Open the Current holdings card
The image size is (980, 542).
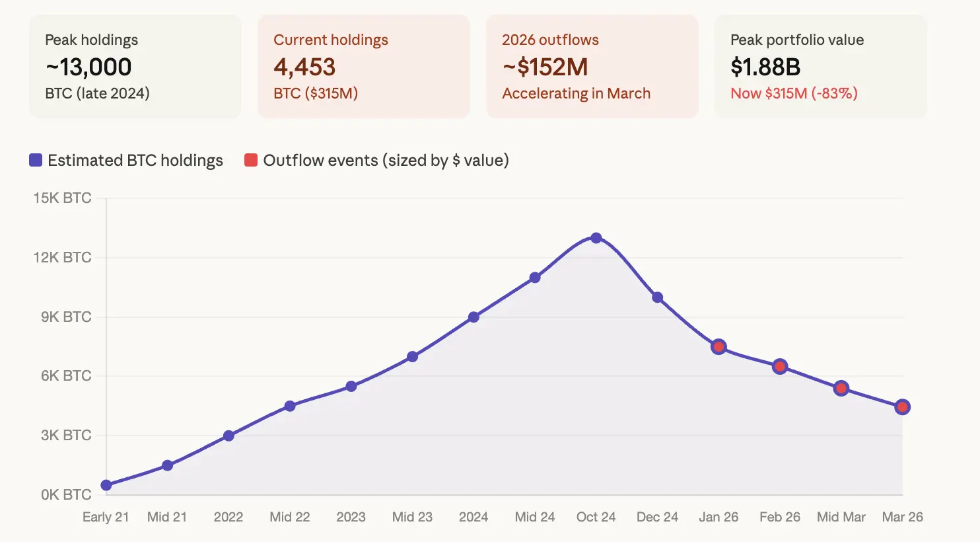363,66
